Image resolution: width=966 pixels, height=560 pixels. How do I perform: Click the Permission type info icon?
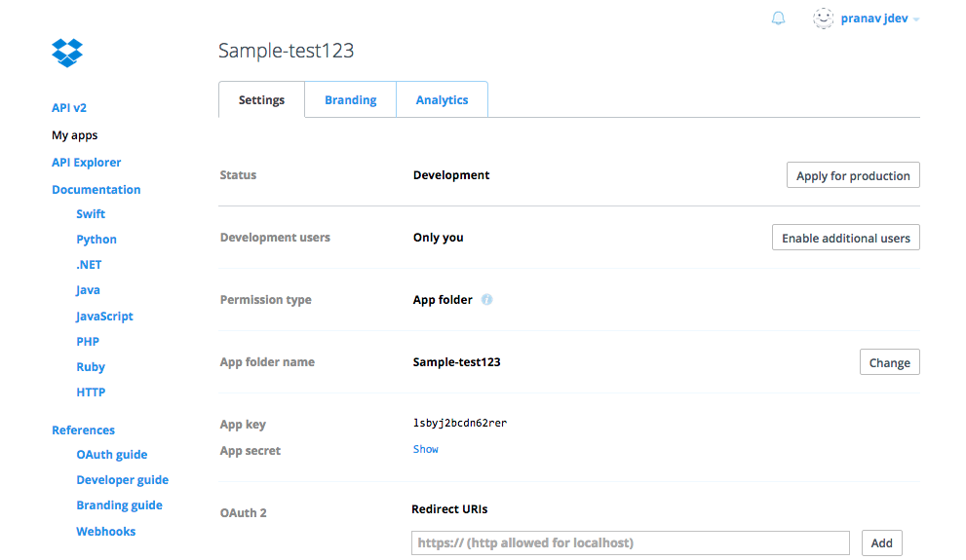point(487,300)
